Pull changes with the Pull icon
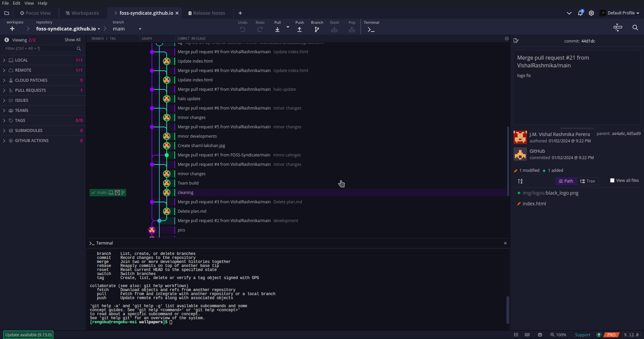Viewport: 644px width, 339px height. (277, 29)
